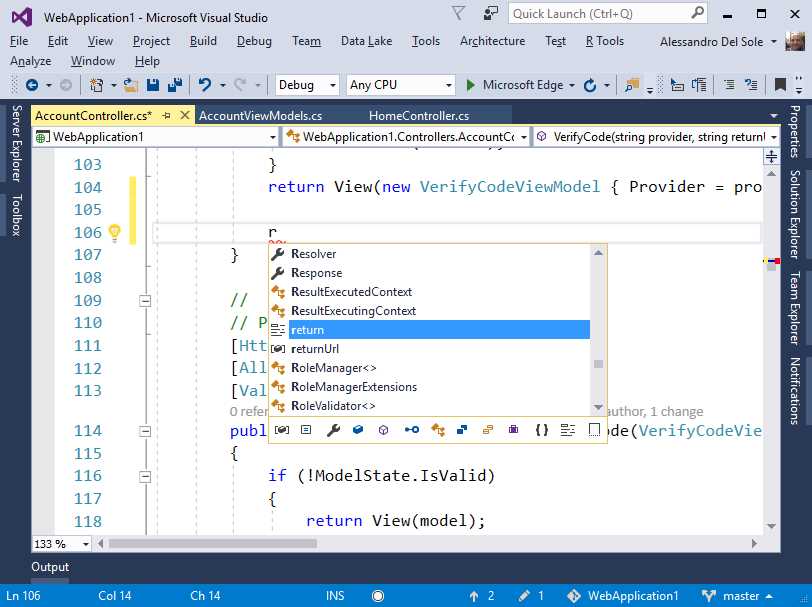
Task: Click the Navigate Backward arrow
Action: click(31, 84)
